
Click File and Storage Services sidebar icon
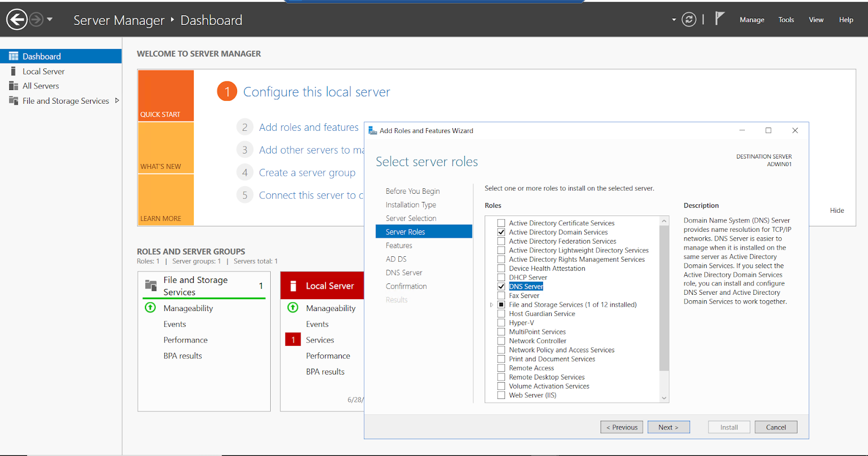pos(14,100)
